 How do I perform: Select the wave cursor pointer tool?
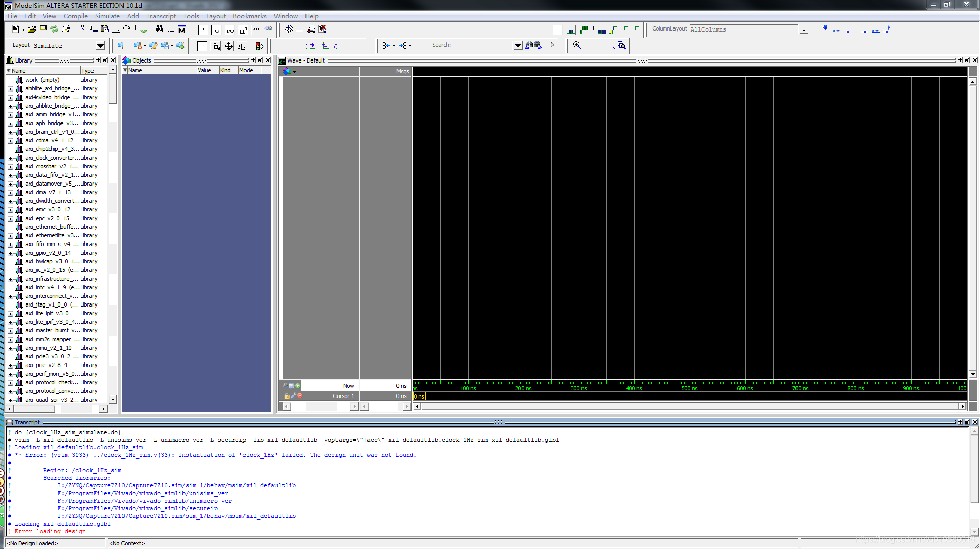pos(202,46)
